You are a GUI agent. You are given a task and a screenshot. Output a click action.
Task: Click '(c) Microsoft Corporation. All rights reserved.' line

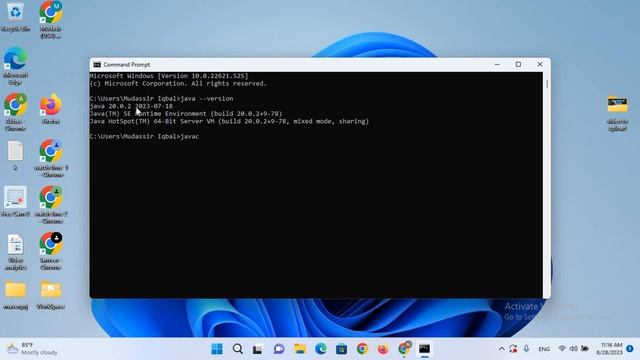click(178, 83)
